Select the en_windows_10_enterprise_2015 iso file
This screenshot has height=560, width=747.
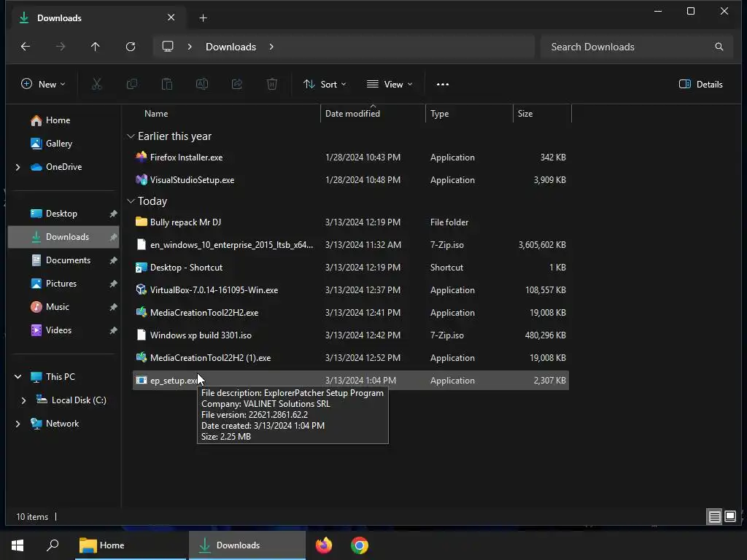(x=351, y=245)
